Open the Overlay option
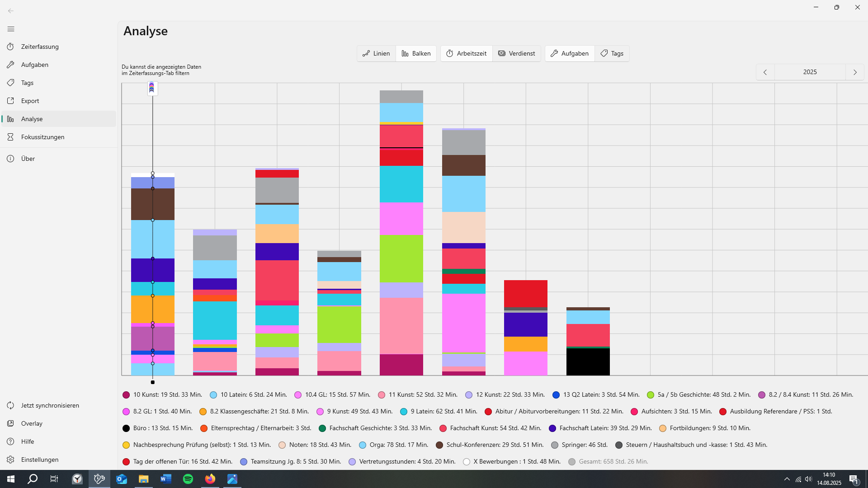 click(32, 423)
